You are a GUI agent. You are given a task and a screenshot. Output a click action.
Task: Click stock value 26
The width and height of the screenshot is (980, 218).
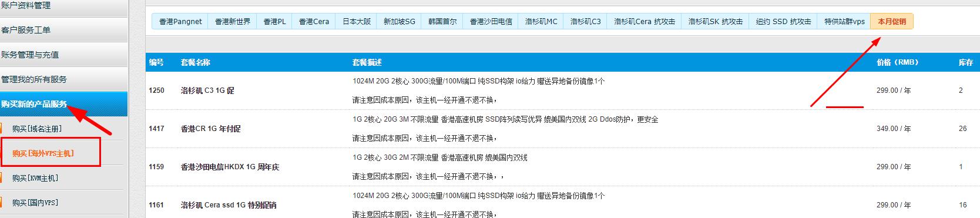(x=962, y=129)
